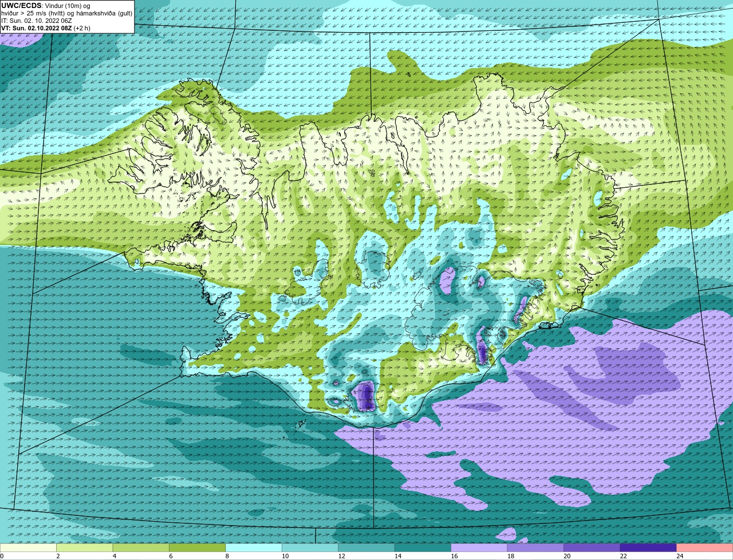
Task: Click the scale label '0'
Action: 2,556
